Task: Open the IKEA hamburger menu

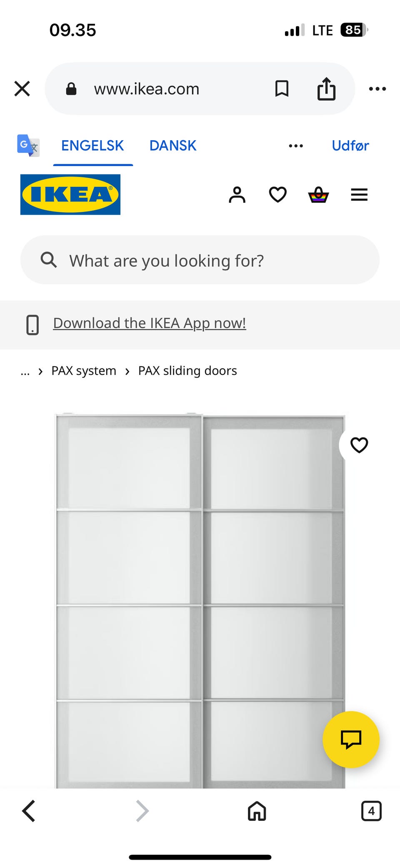Action: tap(359, 195)
